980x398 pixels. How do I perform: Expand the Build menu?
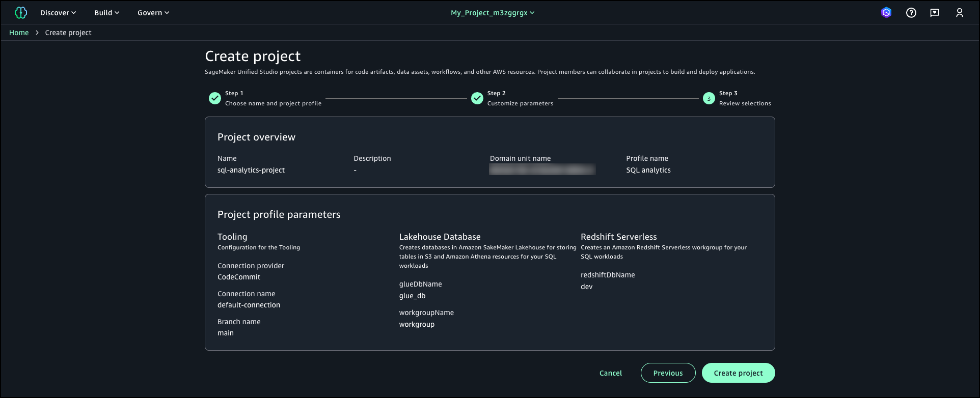(x=107, y=13)
